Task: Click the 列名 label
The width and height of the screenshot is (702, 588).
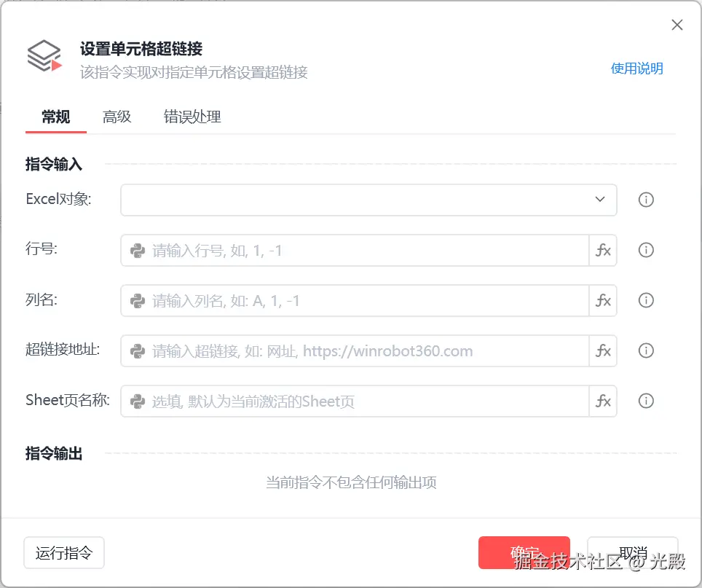Action: coord(42,299)
